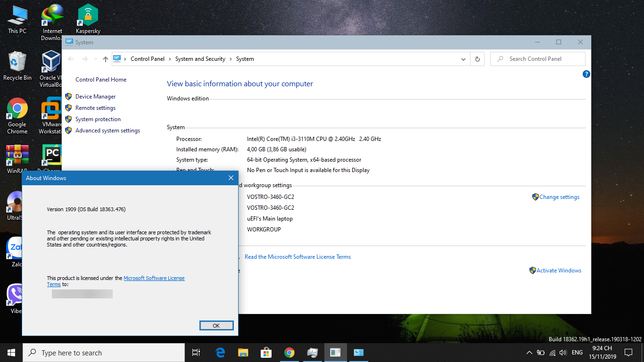The image size is (644, 362).
Task: Refresh the System control panel page
Action: tap(477, 59)
